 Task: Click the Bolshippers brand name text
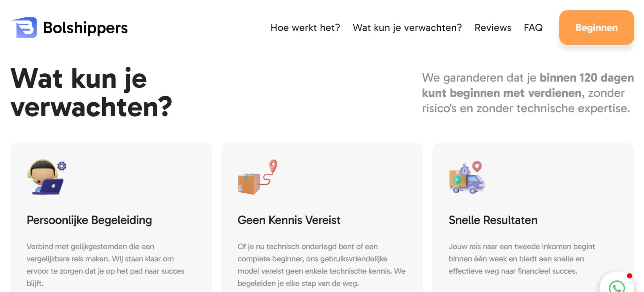point(85,28)
